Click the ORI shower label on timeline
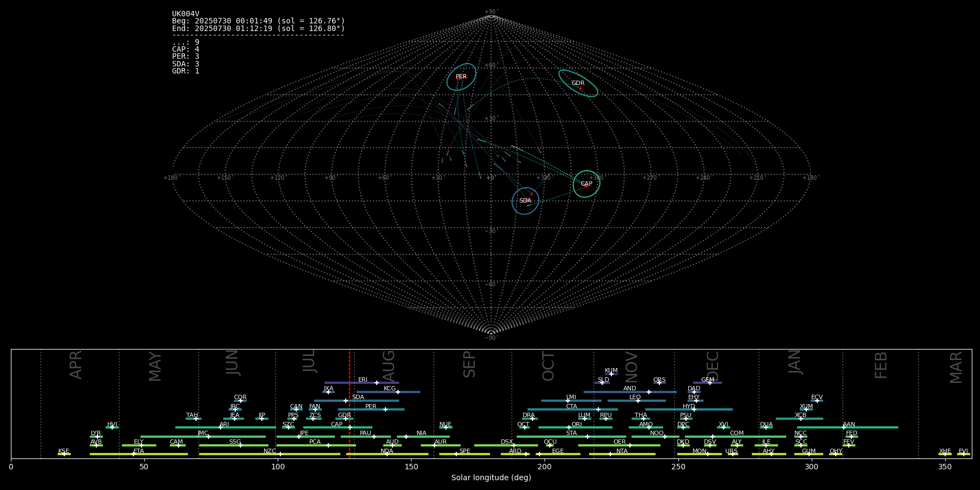The image size is (980, 490). click(577, 425)
